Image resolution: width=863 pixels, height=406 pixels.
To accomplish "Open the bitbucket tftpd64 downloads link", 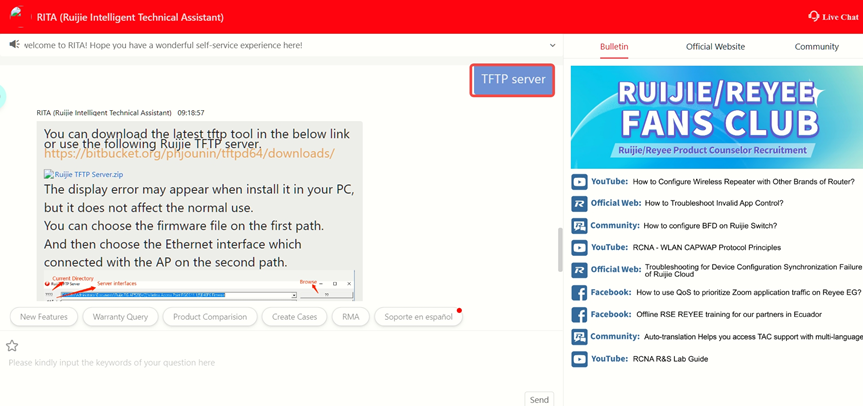I will [x=189, y=153].
